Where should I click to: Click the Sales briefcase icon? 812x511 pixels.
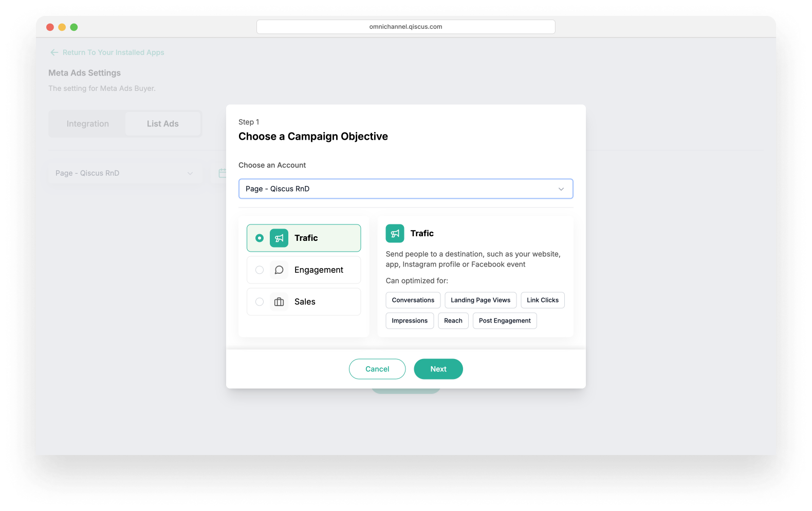tap(279, 301)
